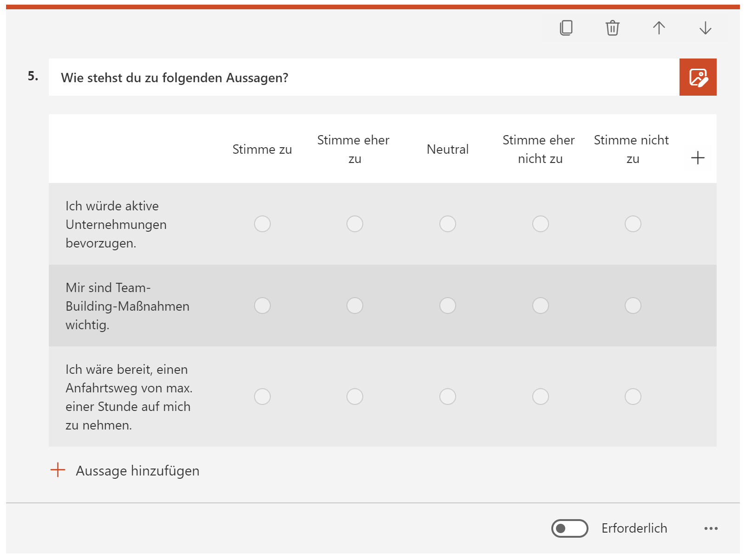Edit the 'Stimme zu' column header
Image resolution: width=745 pixels, height=560 pixels.
click(262, 150)
